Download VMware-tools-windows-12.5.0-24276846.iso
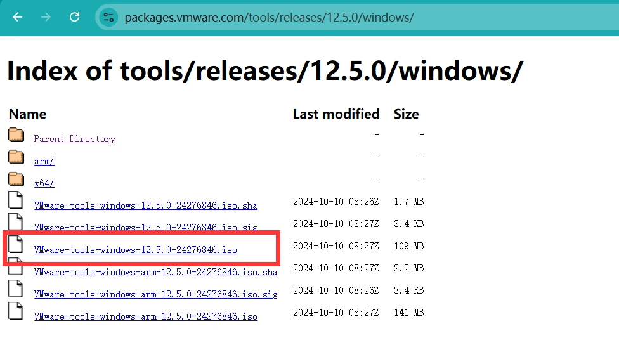The width and height of the screenshot is (619, 364). [136, 250]
